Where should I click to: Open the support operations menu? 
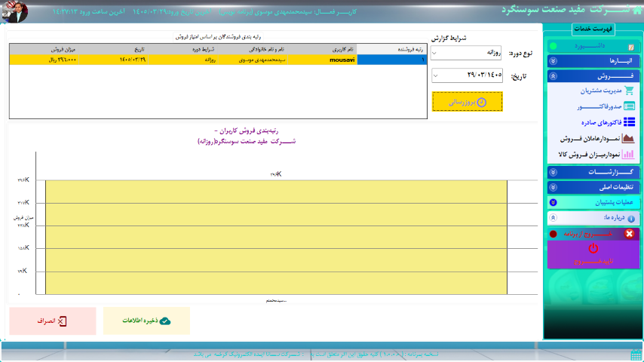point(593,202)
